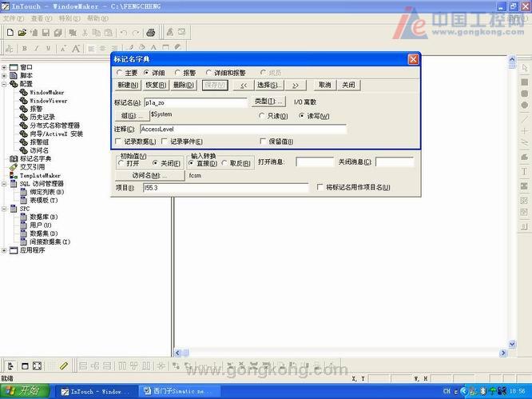Click the Save all windows icon
The width and height of the screenshot is (532, 399).
(58, 32)
